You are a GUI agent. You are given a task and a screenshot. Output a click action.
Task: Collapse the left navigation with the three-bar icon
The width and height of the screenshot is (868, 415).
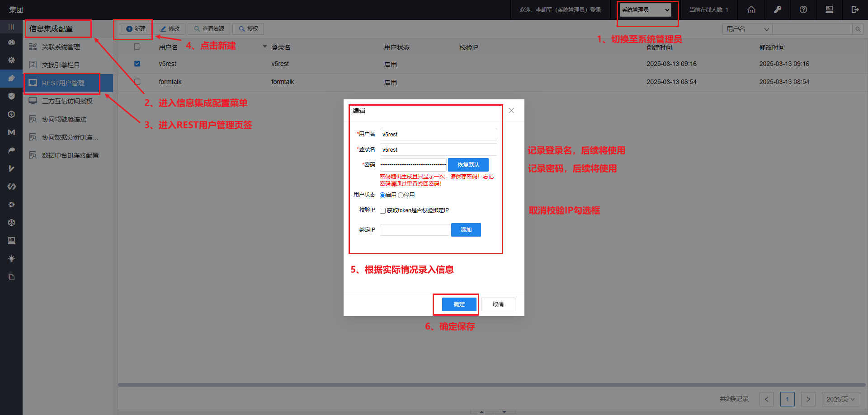[11, 27]
